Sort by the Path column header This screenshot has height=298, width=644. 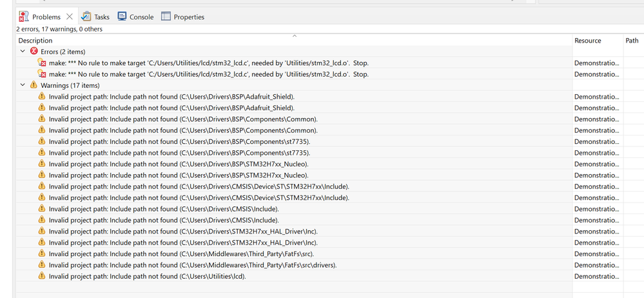point(634,40)
